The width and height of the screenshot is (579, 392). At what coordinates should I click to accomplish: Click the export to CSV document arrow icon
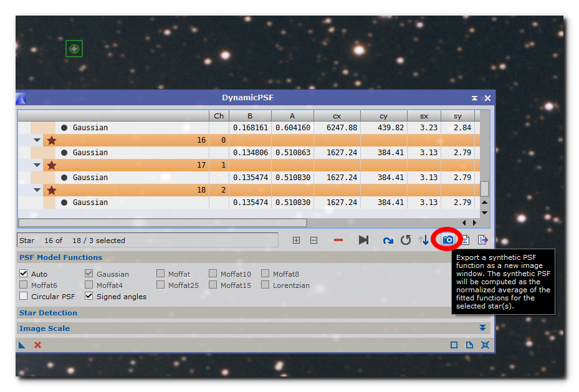click(482, 240)
